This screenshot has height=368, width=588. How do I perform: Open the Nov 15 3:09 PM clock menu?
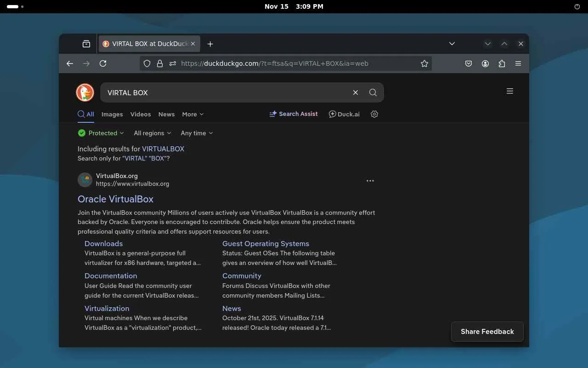click(294, 6)
